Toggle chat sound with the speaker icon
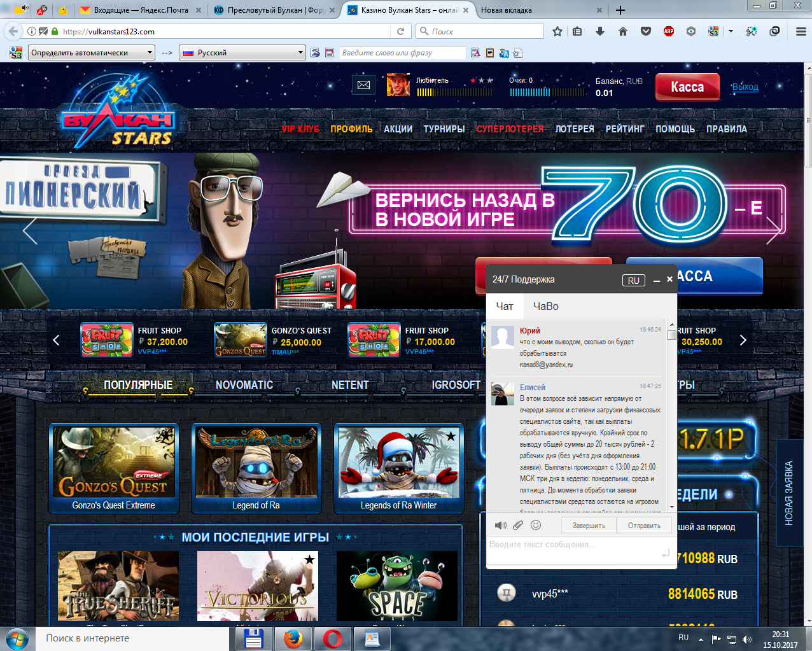 tap(501, 525)
